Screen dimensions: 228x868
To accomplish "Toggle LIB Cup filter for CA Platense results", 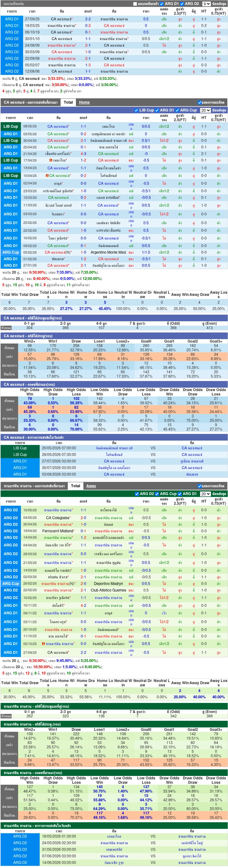I will (136, 110).
